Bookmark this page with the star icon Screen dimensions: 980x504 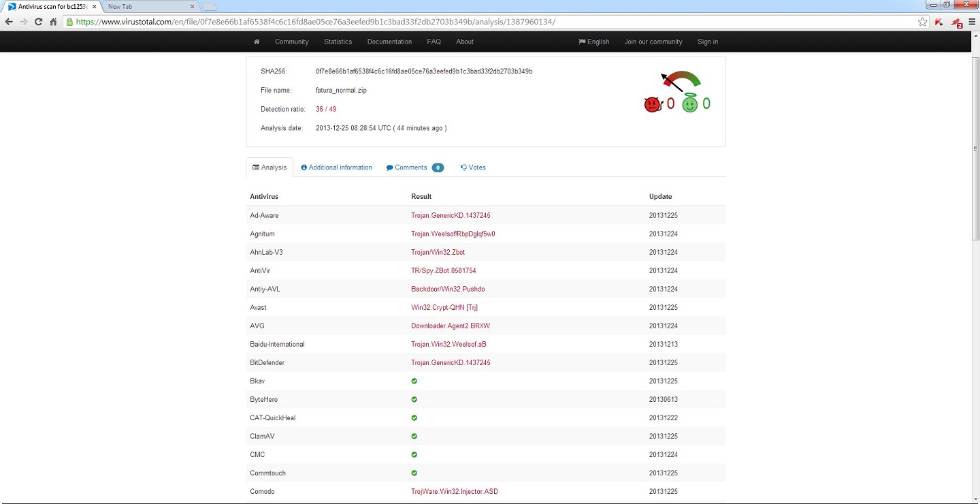click(922, 22)
